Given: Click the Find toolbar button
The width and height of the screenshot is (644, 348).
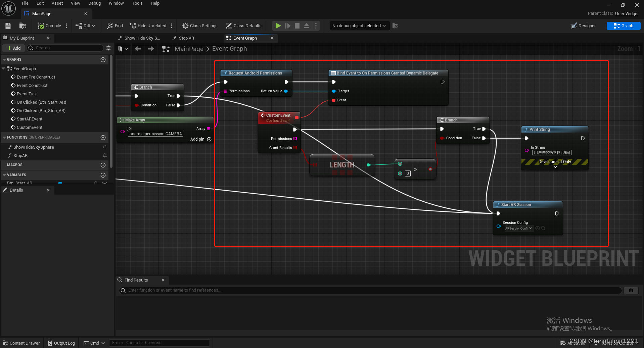Looking at the screenshot, I should point(115,26).
